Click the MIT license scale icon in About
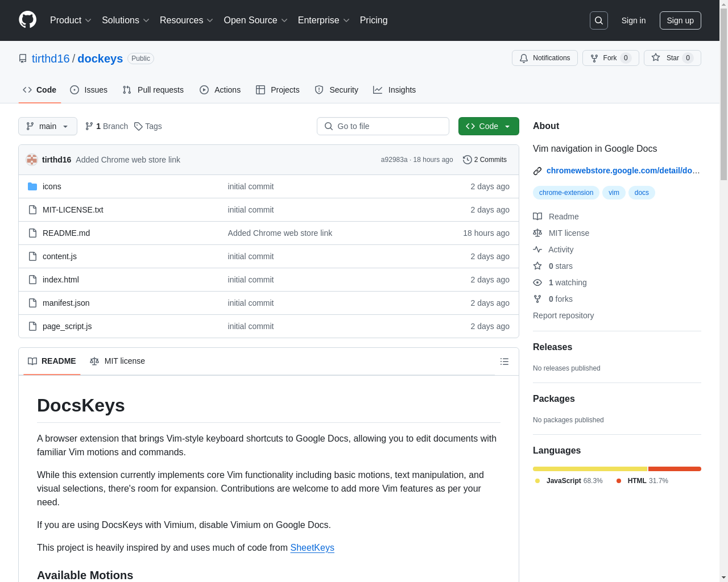The image size is (728, 582). click(x=537, y=233)
